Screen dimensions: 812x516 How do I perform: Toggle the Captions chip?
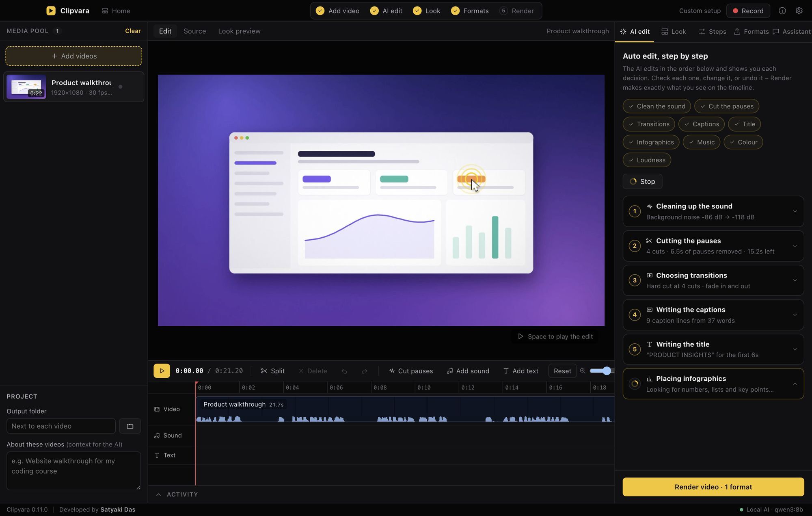click(701, 124)
